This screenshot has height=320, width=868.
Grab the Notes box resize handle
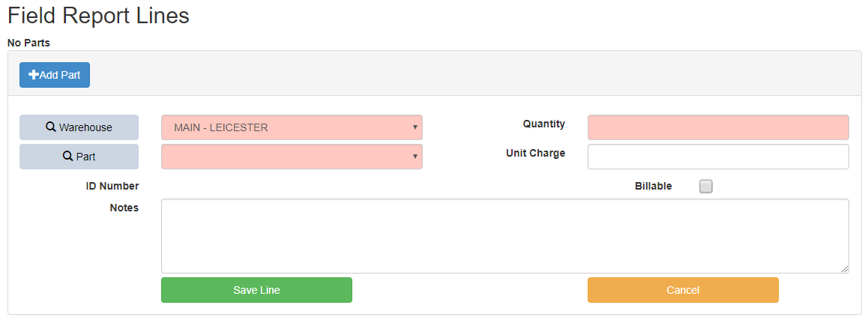(x=845, y=269)
